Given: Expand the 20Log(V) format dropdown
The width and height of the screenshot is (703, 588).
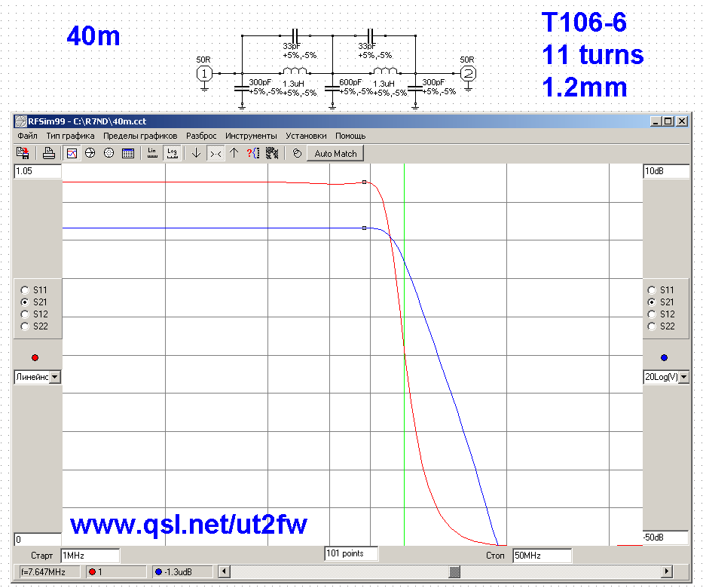Looking at the screenshot, I should tap(683, 377).
